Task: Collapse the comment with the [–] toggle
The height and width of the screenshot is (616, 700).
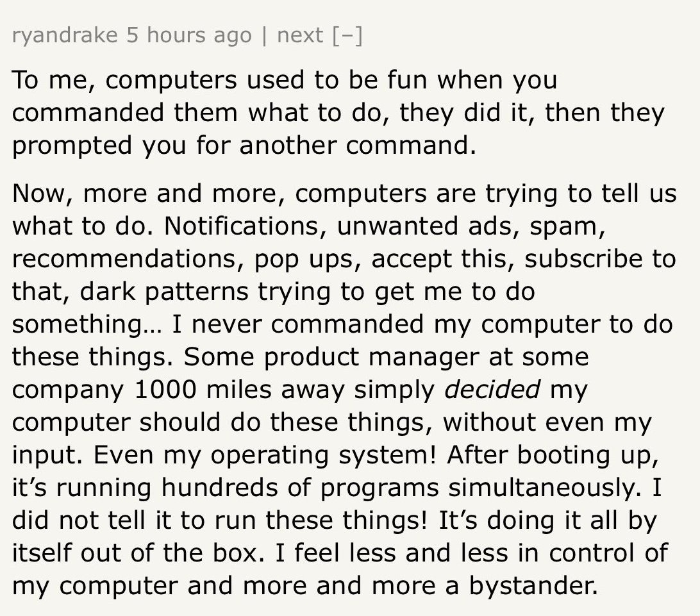Action: click(347, 36)
